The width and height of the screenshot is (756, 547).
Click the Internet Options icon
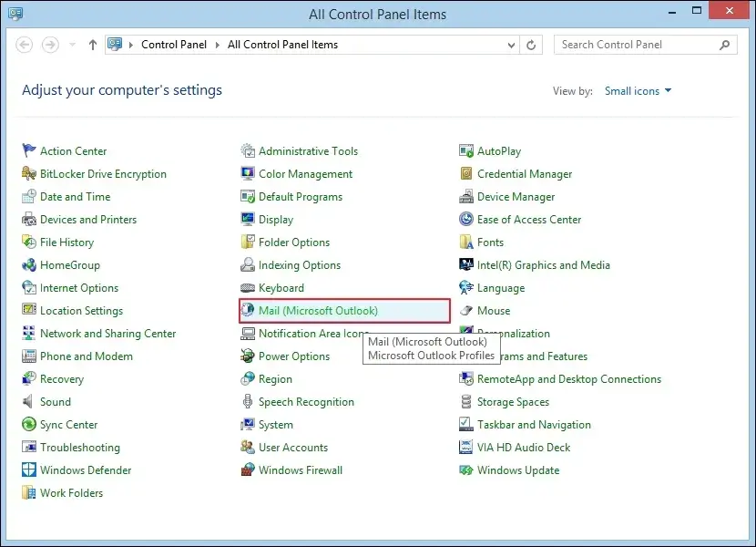[x=29, y=287]
